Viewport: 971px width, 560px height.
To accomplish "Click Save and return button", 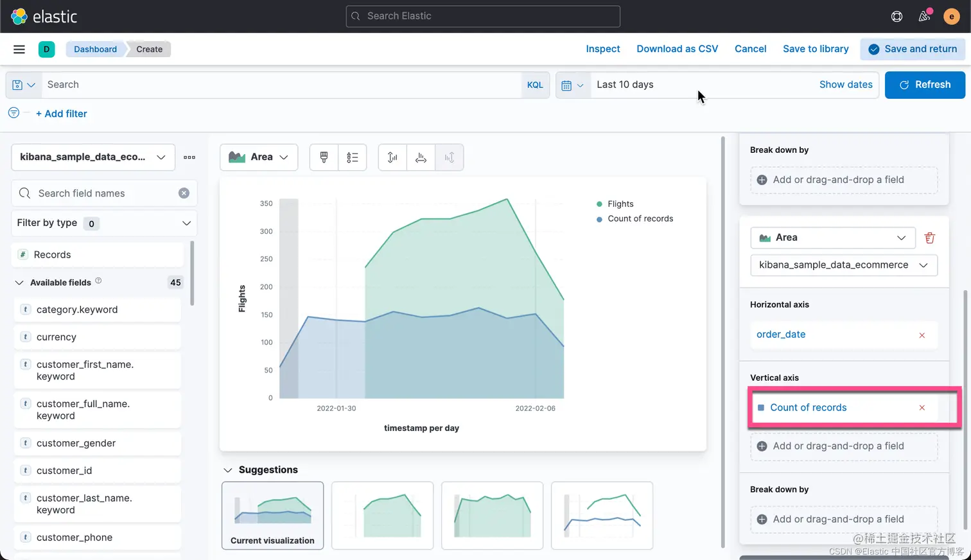I will pyautogui.click(x=913, y=49).
